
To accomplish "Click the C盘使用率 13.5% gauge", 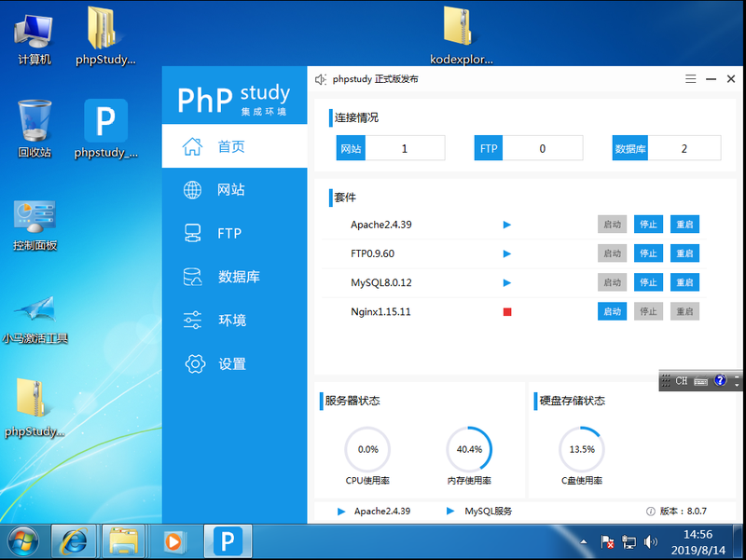I will tap(582, 449).
